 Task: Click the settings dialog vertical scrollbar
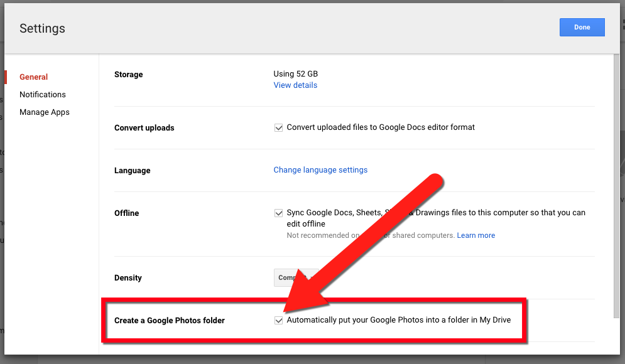[617, 186]
